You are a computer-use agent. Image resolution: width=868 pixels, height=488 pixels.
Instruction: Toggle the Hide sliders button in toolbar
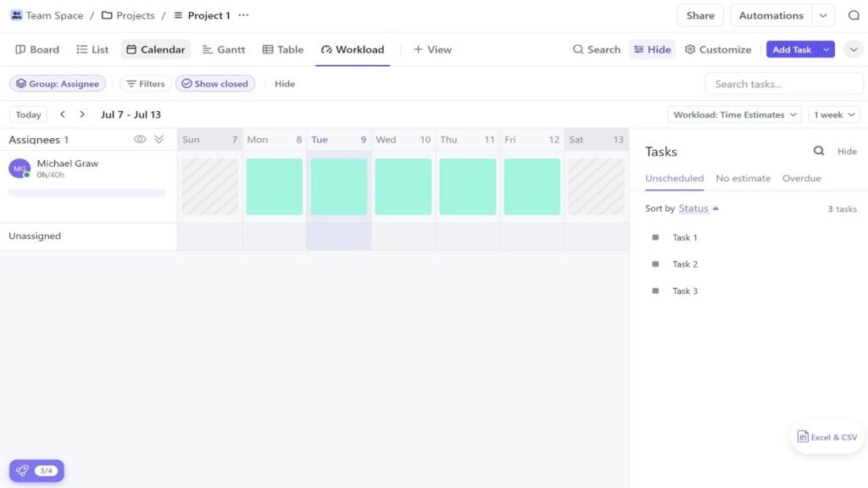652,49
